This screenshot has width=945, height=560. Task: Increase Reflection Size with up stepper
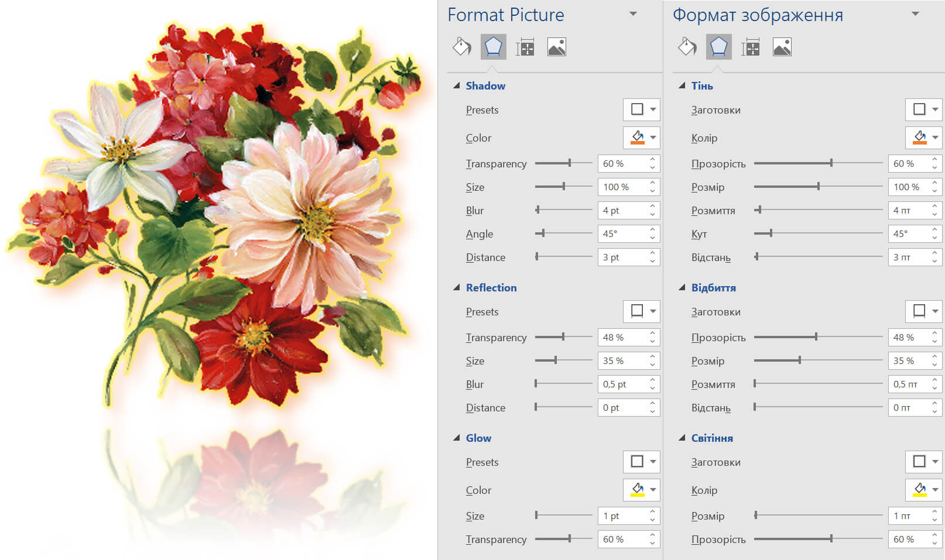tap(652, 357)
